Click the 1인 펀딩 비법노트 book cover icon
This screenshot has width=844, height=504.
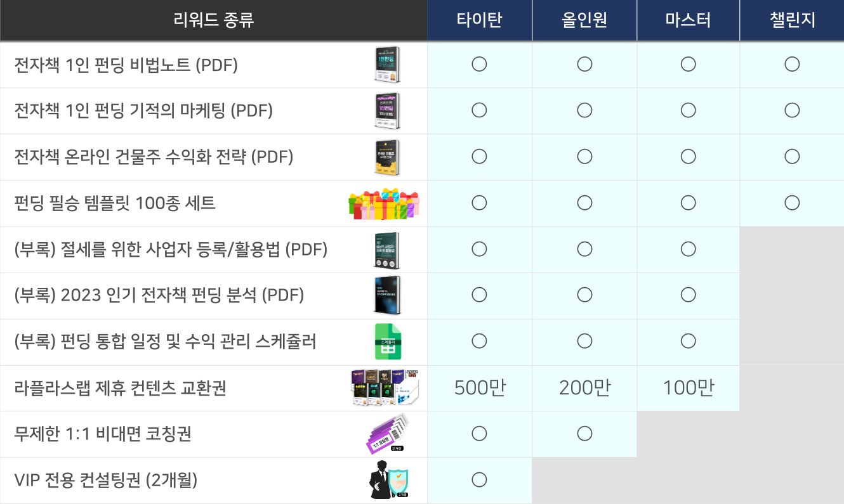[386, 65]
